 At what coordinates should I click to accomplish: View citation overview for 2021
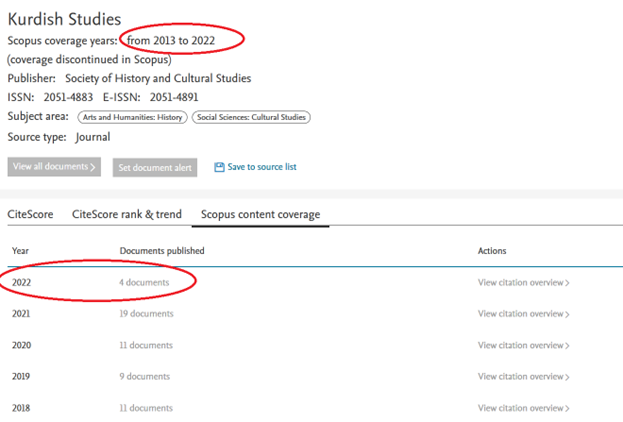(x=523, y=314)
